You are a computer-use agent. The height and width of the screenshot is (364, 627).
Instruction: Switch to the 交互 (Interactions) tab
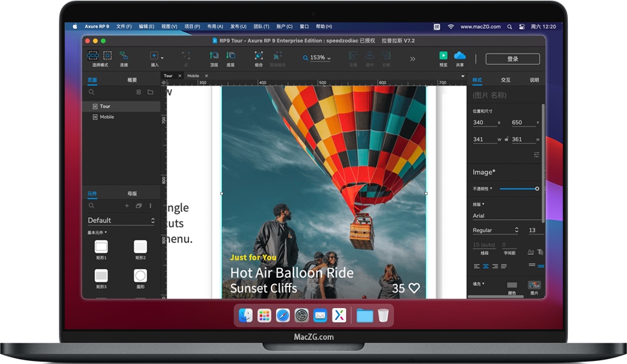pyautogui.click(x=506, y=80)
